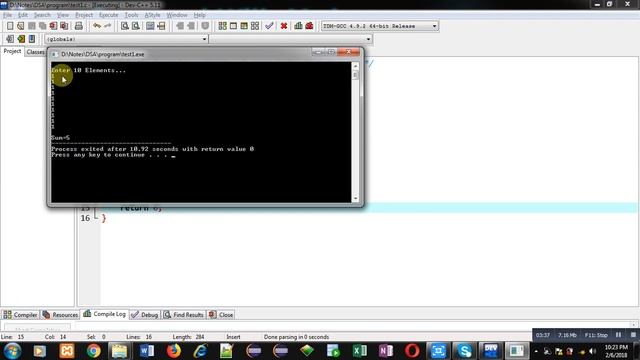Click the console window scrollbar up arrow
The height and width of the screenshot is (360, 640).
coord(355,66)
